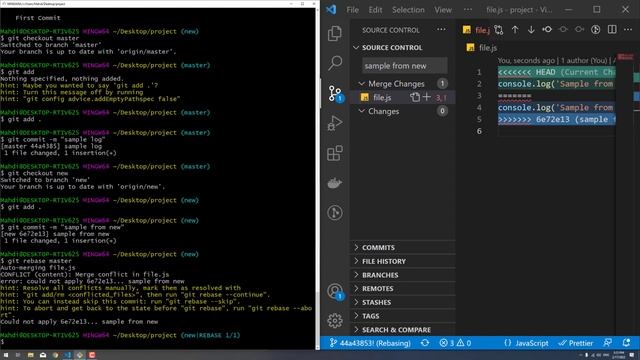Viewport: 640px width, 360px height.
Task: Open the File menu
Action: pyautogui.click(x=352, y=10)
